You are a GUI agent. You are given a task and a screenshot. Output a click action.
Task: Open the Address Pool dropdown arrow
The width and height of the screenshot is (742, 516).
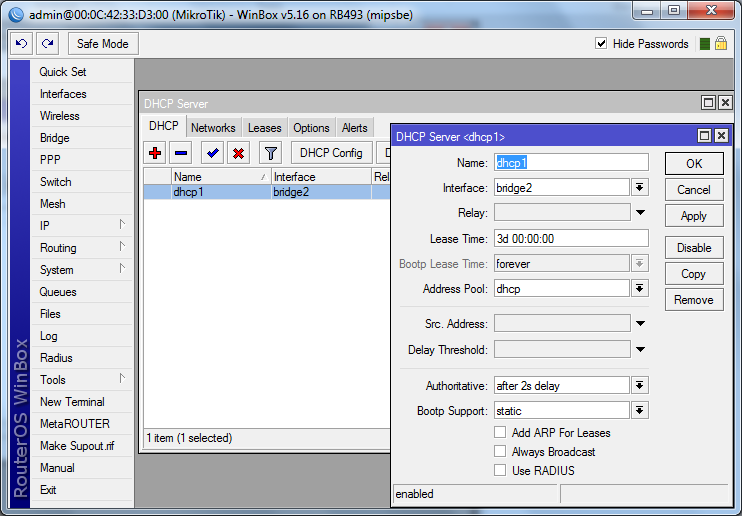click(639, 288)
